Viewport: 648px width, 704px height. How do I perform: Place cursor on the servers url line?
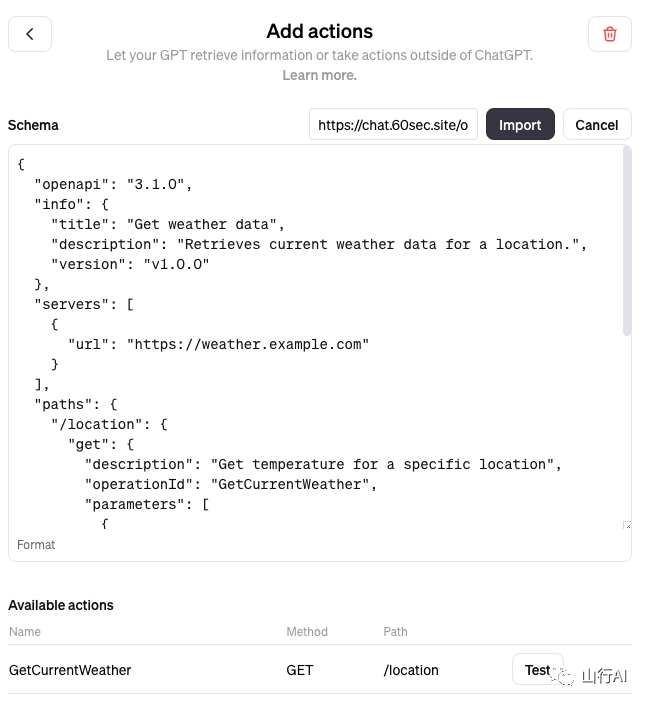pos(218,344)
